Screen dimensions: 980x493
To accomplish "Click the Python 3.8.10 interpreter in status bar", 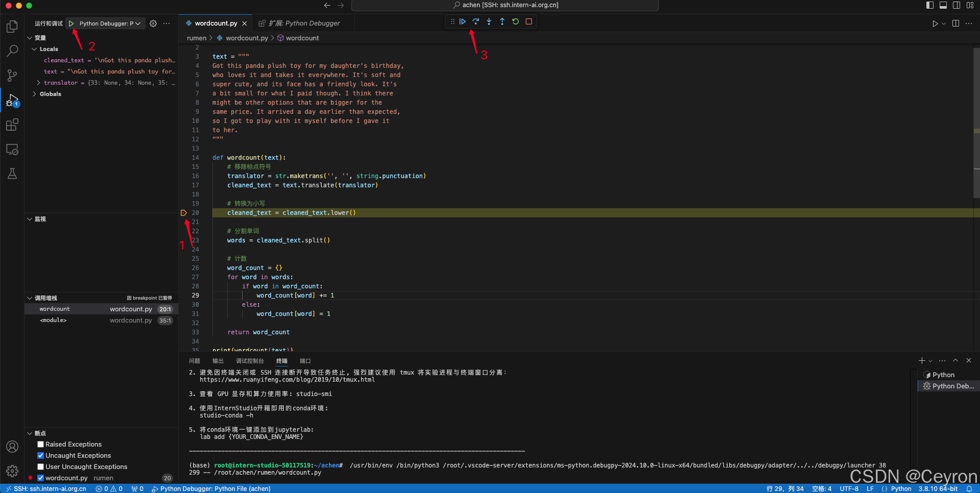I will coord(938,488).
